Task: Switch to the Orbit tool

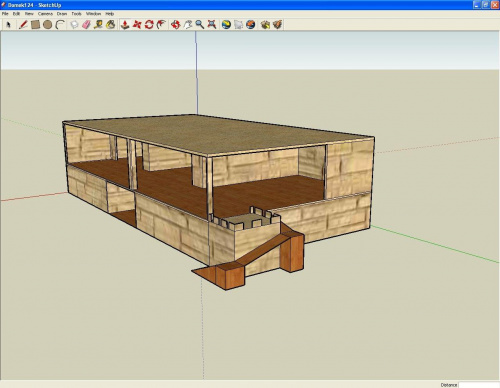Action: pyautogui.click(x=176, y=25)
